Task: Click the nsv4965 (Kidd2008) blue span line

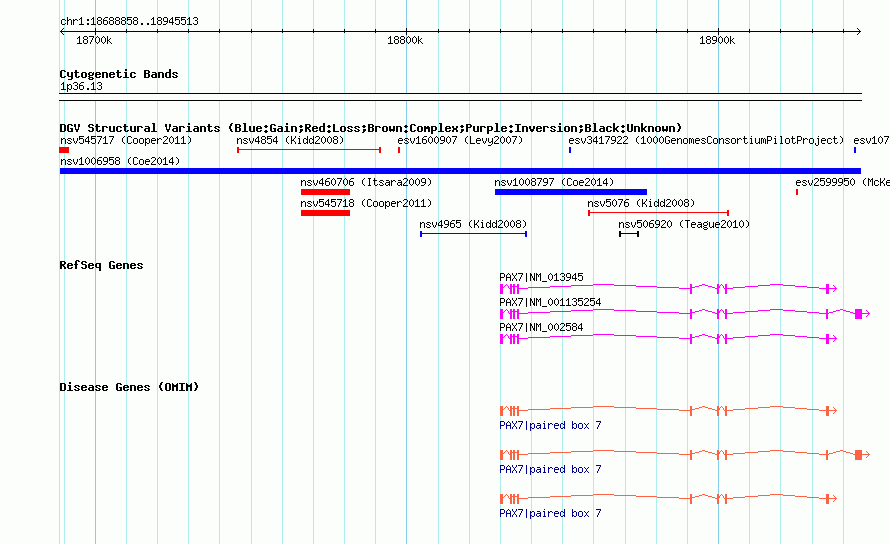Action: 473,234
